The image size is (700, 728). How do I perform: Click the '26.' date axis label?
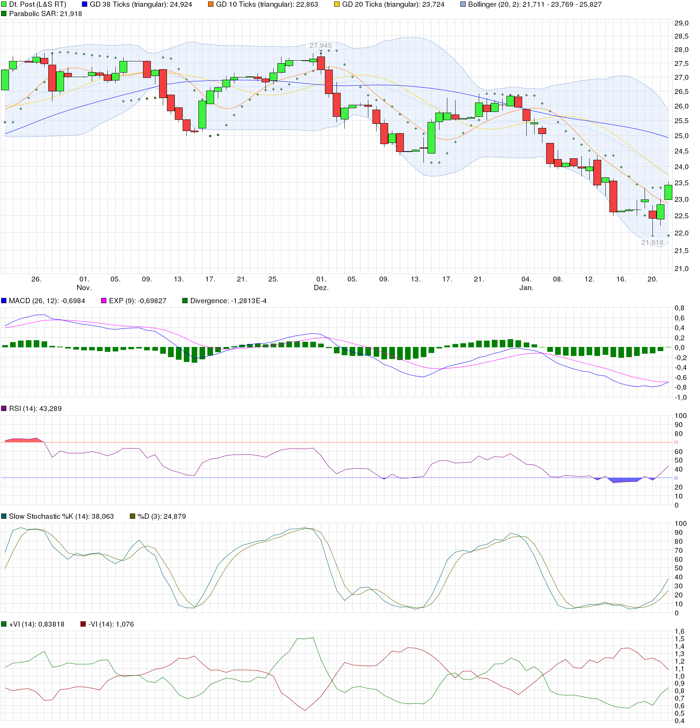click(x=36, y=279)
